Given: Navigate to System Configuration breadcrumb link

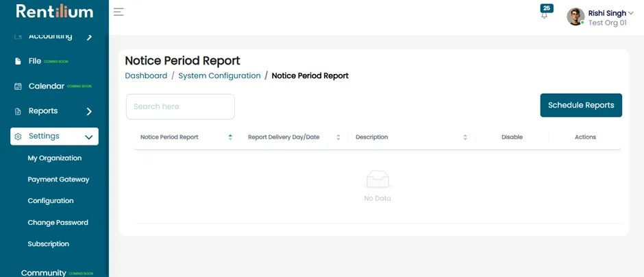Looking at the screenshot, I should 219,75.
